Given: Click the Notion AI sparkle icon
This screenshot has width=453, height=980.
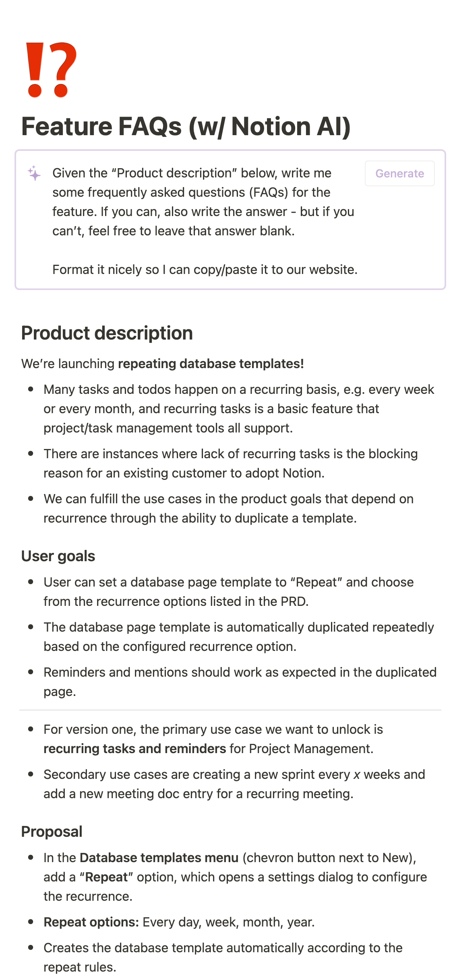Looking at the screenshot, I should tap(34, 173).
